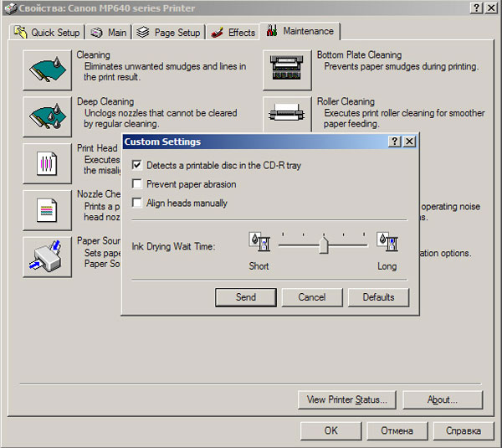Open Print Head Alignment icon button
Screen dimensions: 502x448
47,163
